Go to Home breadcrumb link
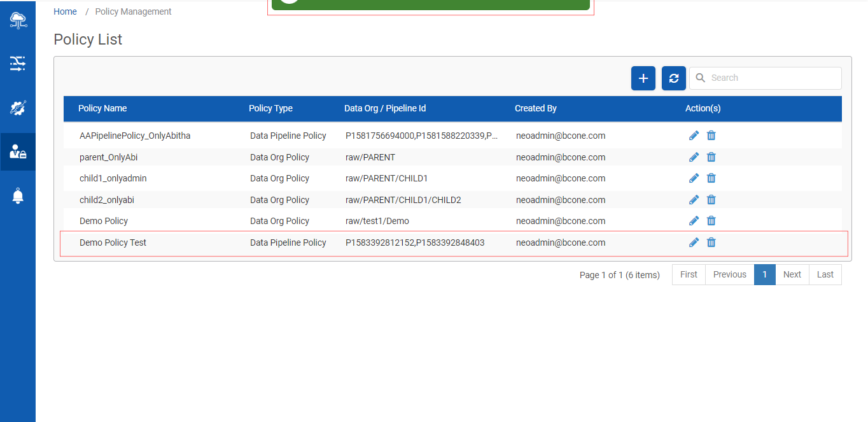Image resolution: width=868 pixels, height=422 pixels. pos(65,11)
